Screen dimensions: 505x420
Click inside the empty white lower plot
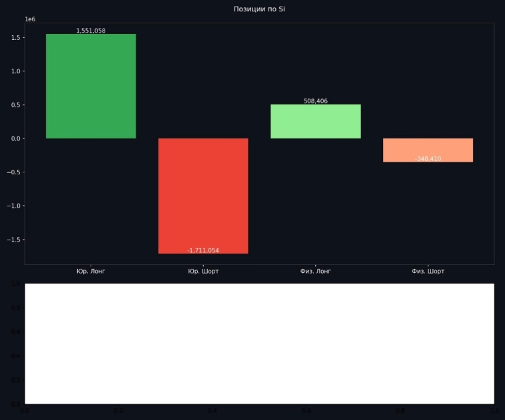259,343
